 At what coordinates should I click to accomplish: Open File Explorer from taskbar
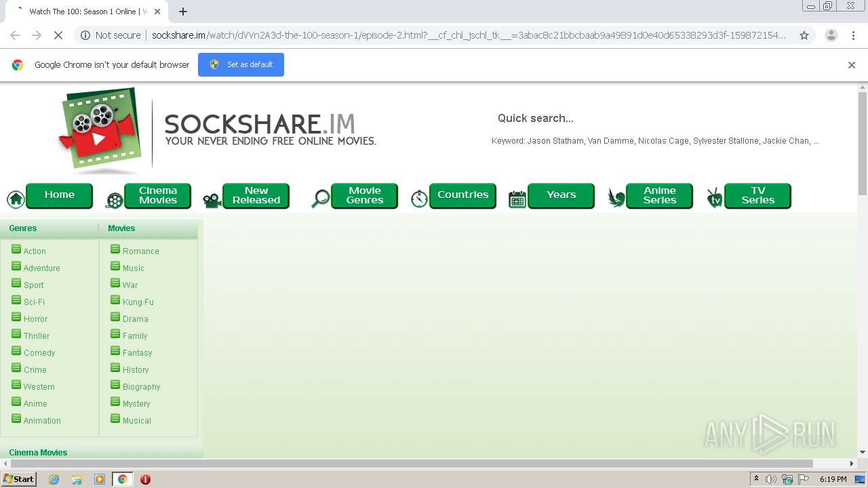pyautogui.click(x=77, y=479)
